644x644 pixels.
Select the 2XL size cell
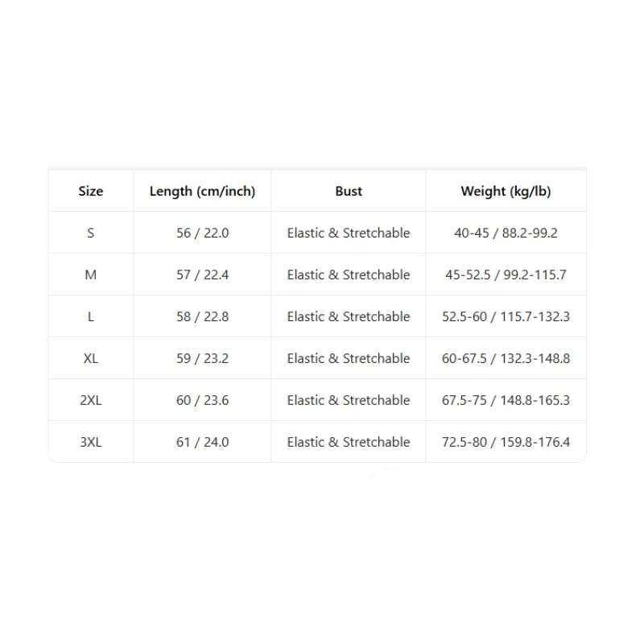tap(91, 400)
